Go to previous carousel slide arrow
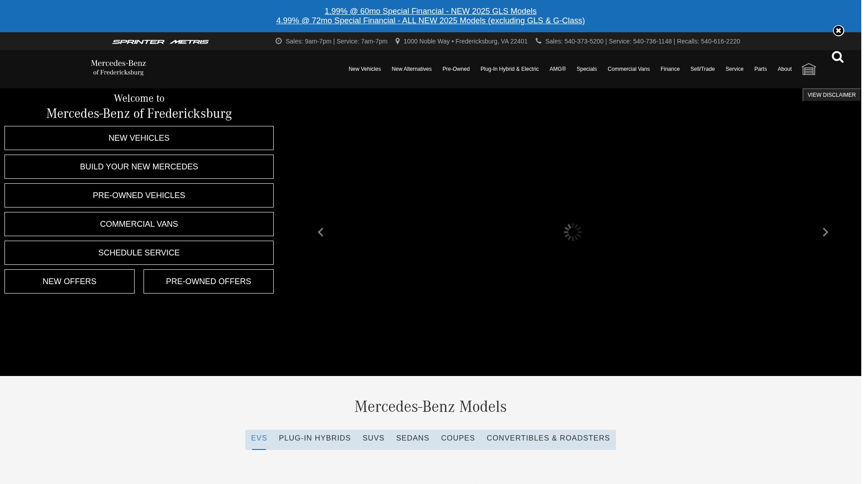Image resolution: width=868 pixels, height=484 pixels. click(320, 232)
